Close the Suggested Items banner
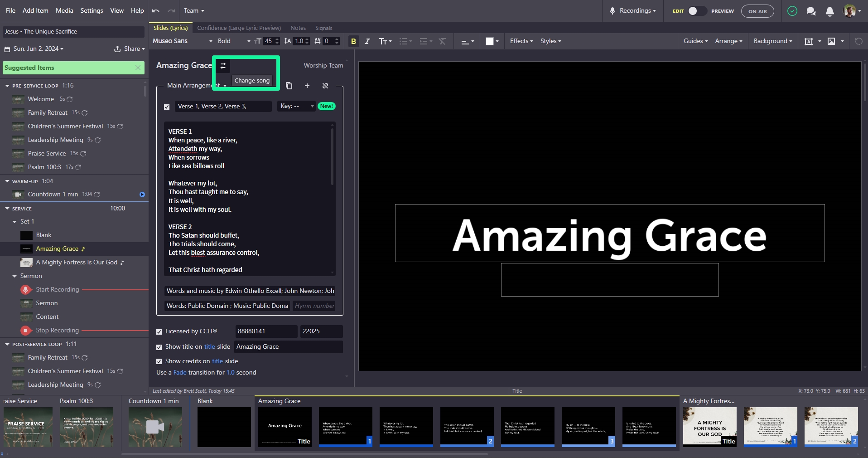 click(x=138, y=68)
